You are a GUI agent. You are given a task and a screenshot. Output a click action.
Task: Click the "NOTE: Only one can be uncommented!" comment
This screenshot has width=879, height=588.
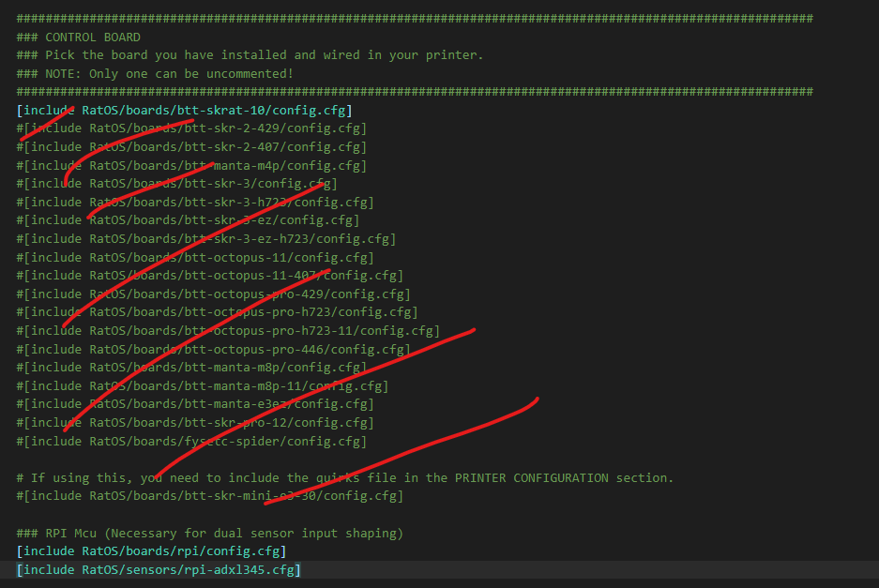point(155,73)
